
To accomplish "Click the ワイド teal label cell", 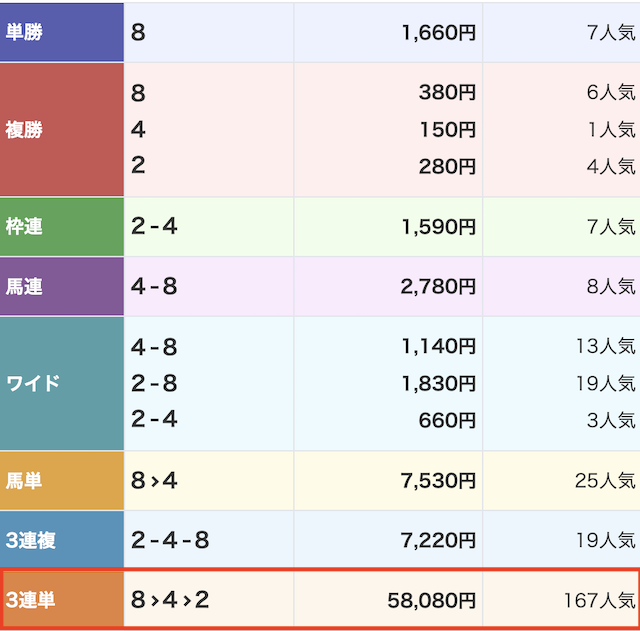I will tap(62, 383).
